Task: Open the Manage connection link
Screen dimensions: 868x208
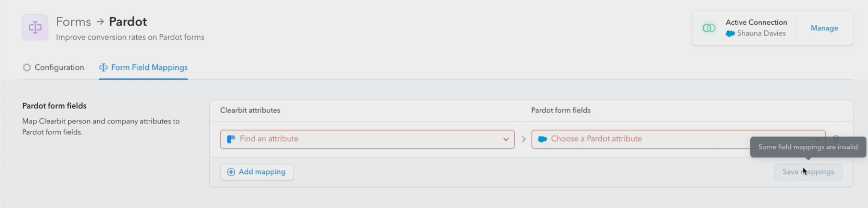Action: [x=824, y=28]
